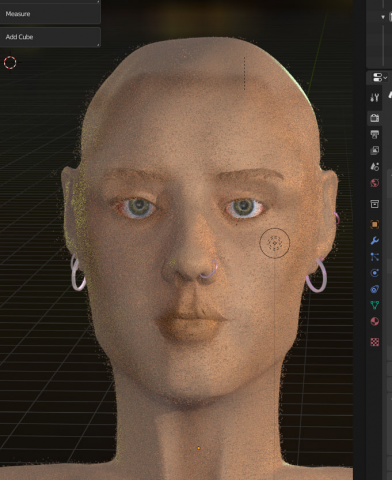Open the Physics properties tab
Image resolution: width=392 pixels, height=480 pixels.
[375, 273]
